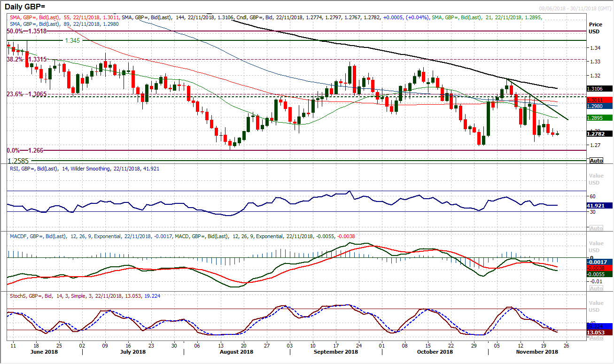Image resolution: width=614 pixels, height=364 pixels.
Task: Select the 1.2585 horizontal line label
Action: tap(19, 161)
